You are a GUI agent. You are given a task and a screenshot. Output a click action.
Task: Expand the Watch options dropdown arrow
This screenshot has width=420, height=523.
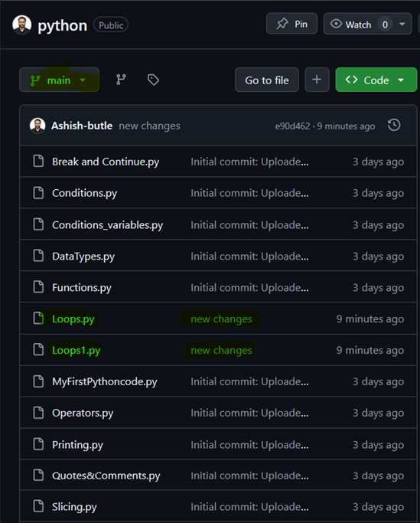tap(402, 25)
